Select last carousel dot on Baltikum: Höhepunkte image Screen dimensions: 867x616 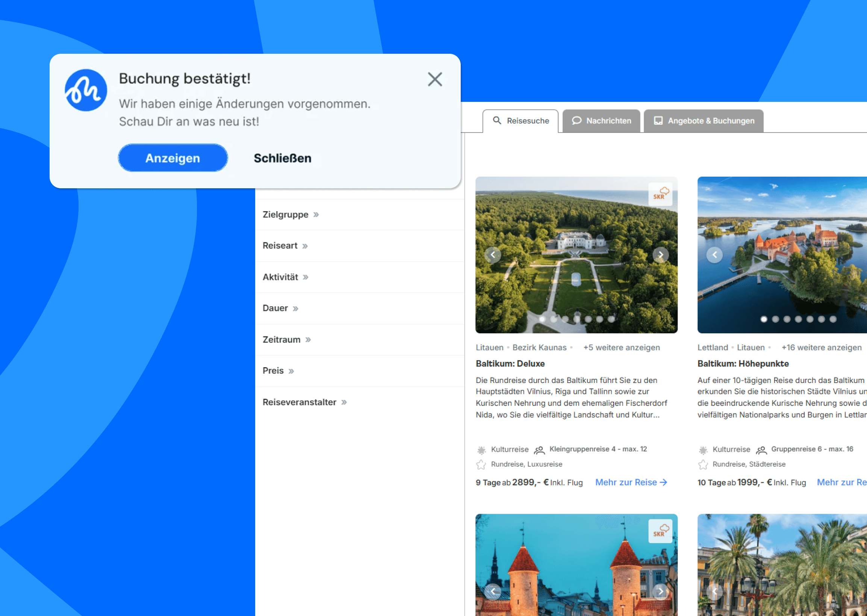pos(833,319)
